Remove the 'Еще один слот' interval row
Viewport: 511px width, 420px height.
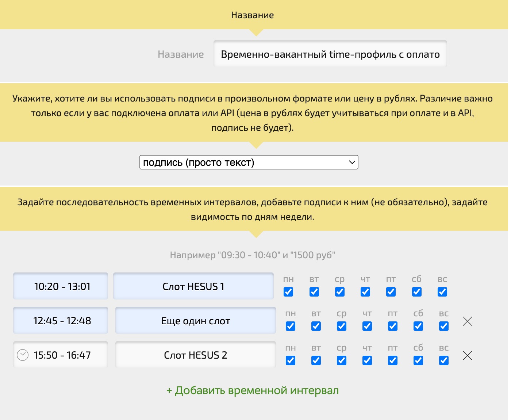click(x=467, y=321)
